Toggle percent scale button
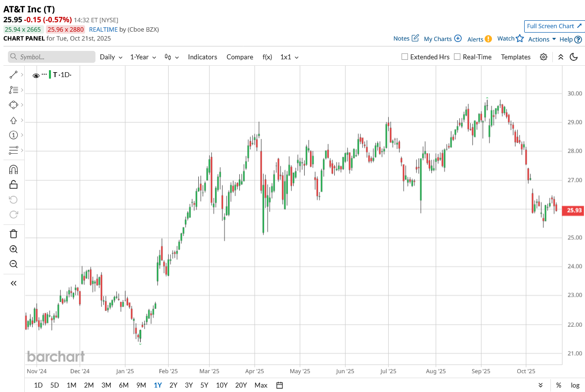Screen dimensions: 585x392 tap(558, 385)
